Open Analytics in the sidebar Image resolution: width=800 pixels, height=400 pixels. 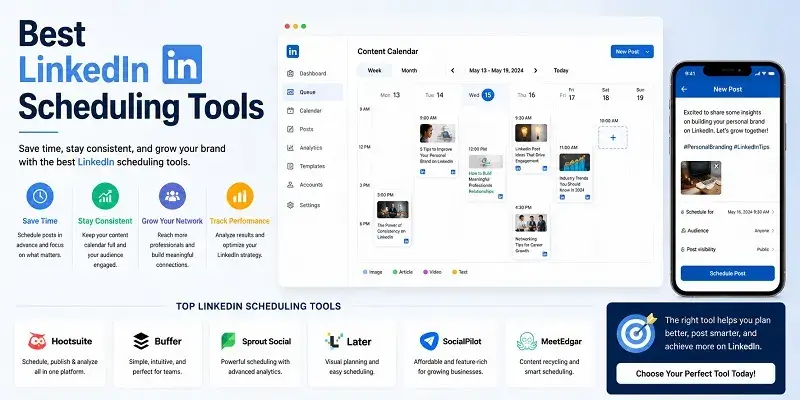pyautogui.click(x=304, y=148)
